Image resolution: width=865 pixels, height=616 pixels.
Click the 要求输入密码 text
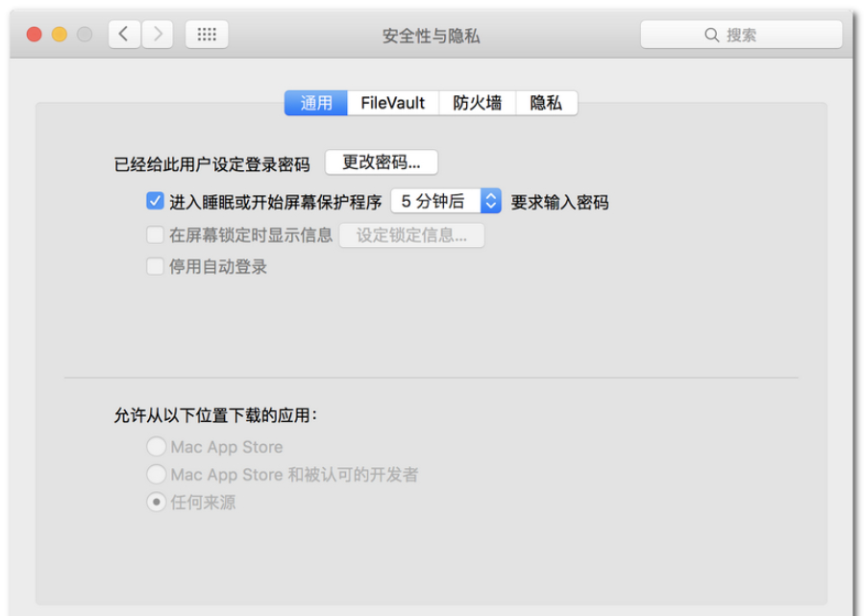[x=559, y=203]
